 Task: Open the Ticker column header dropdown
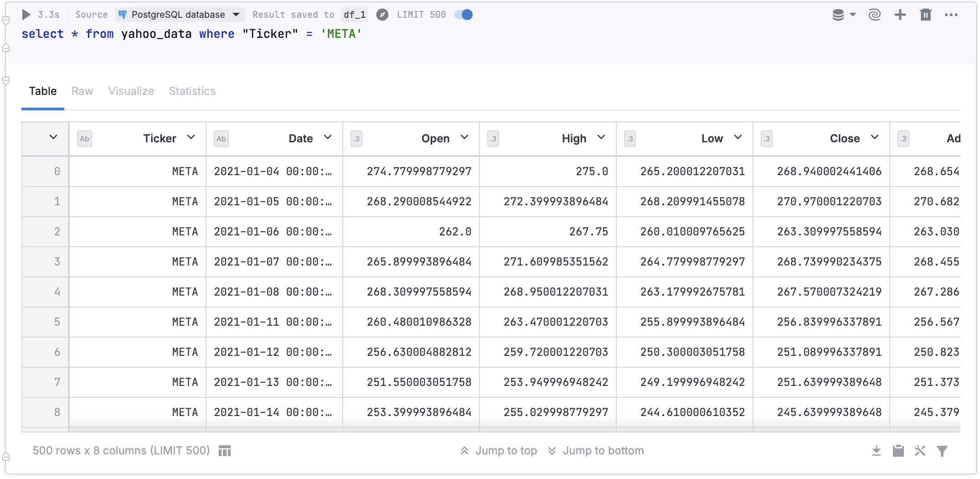(191, 137)
